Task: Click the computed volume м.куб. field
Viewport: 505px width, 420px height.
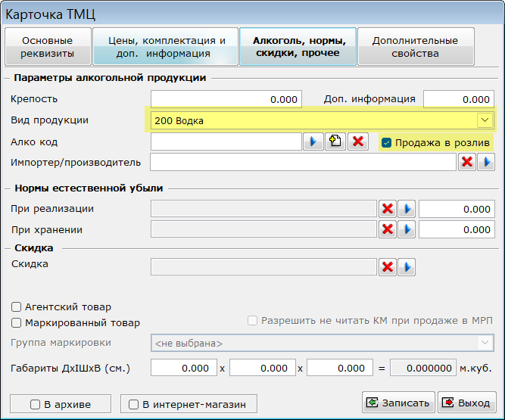Action: pos(423,368)
